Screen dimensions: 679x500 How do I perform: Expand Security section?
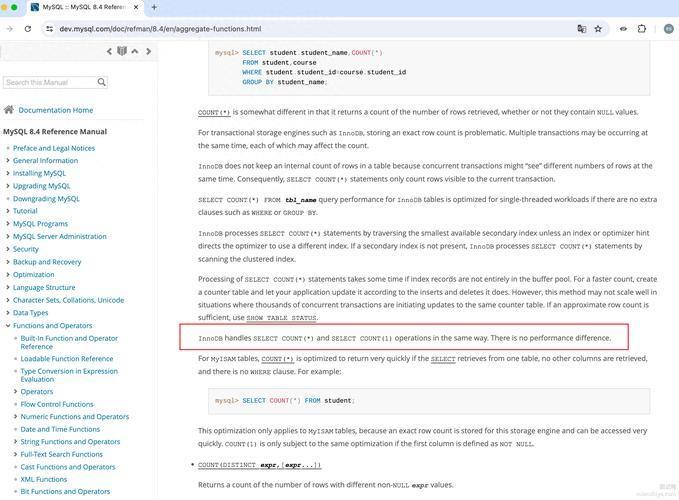7,249
